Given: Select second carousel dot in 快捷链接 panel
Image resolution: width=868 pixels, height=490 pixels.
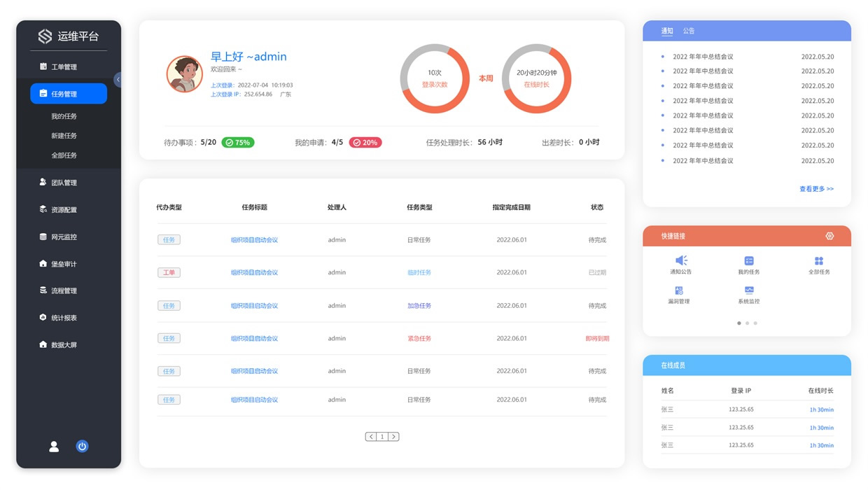Looking at the screenshot, I should (x=747, y=323).
